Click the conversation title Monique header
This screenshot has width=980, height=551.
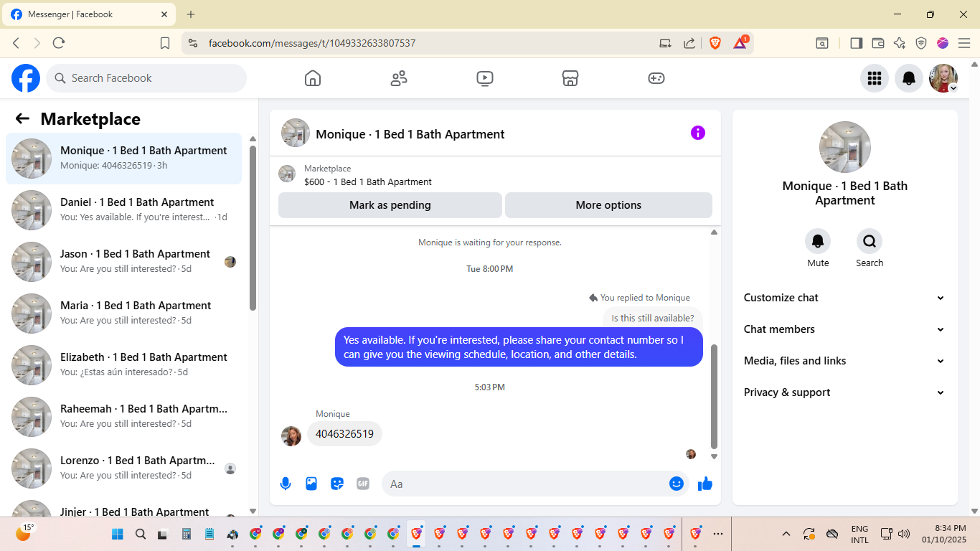(x=410, y=134)
